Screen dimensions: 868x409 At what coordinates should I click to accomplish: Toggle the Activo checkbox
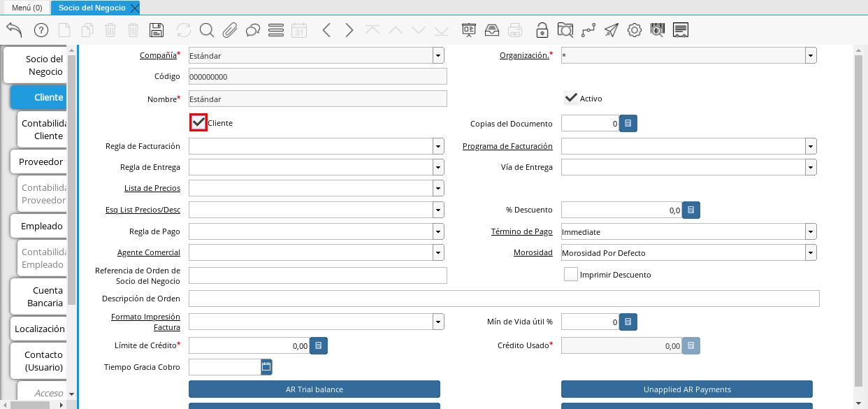[x=570, y=97]
